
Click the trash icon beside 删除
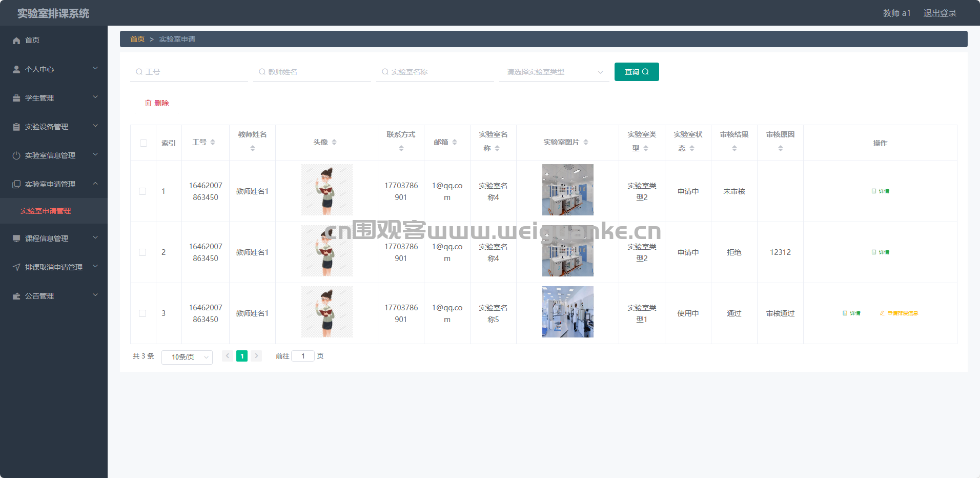click(x=148, y=103)
